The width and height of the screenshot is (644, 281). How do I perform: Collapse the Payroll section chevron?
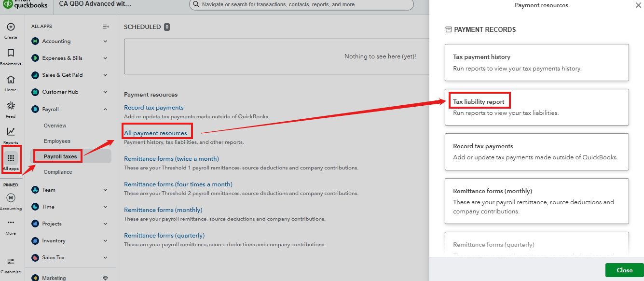[105, 110]
